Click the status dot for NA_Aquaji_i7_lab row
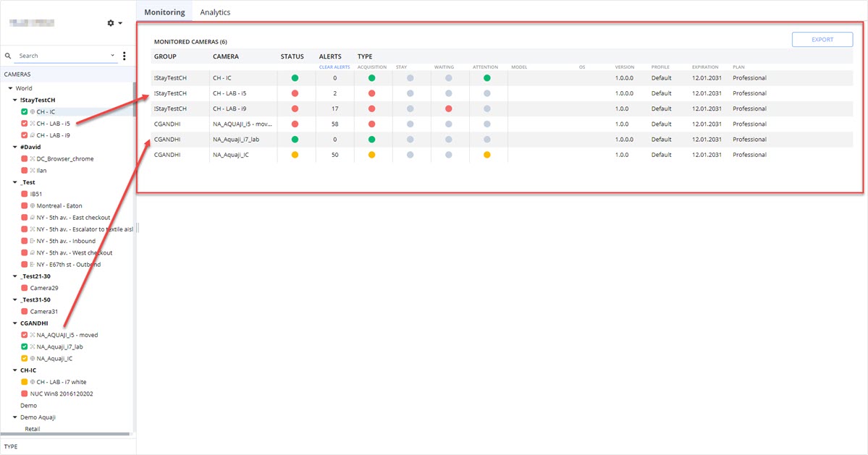 (295, 140)
